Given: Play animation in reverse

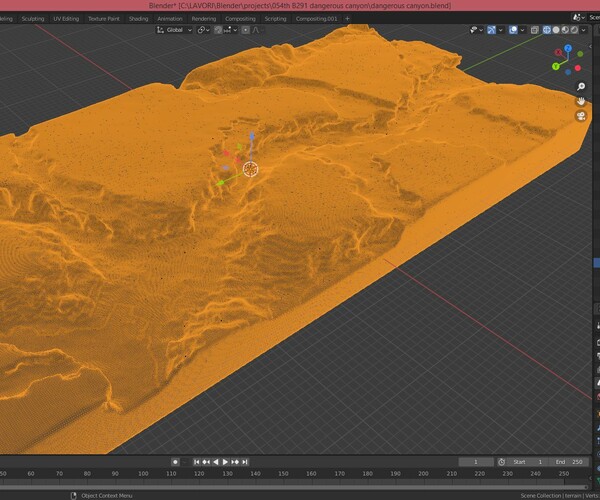Looking at the screenshot, I should pyautogui.click(x=215, y=462).
